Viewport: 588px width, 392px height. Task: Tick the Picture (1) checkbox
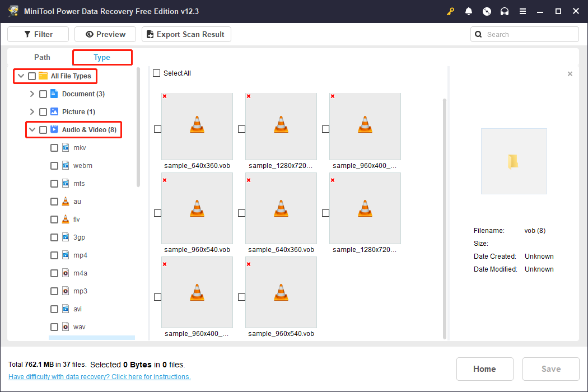pos(43,112)
